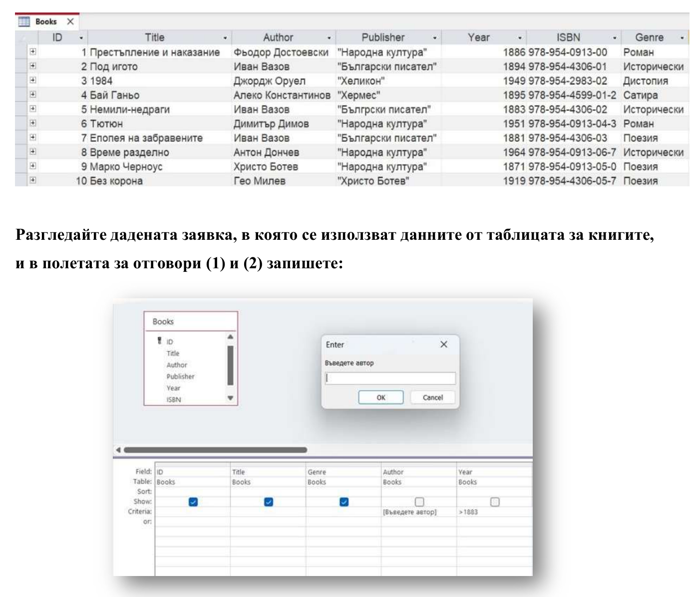Viewport: 700px width, 597px height.
Task: Close the Enter parameter dialog
Action: [444, 344]
